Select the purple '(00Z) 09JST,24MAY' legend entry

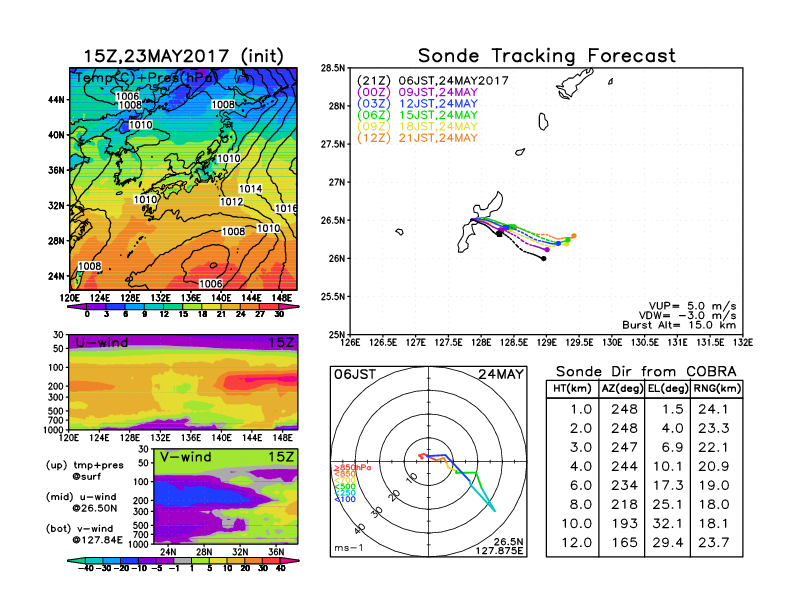tap(417, 92)
